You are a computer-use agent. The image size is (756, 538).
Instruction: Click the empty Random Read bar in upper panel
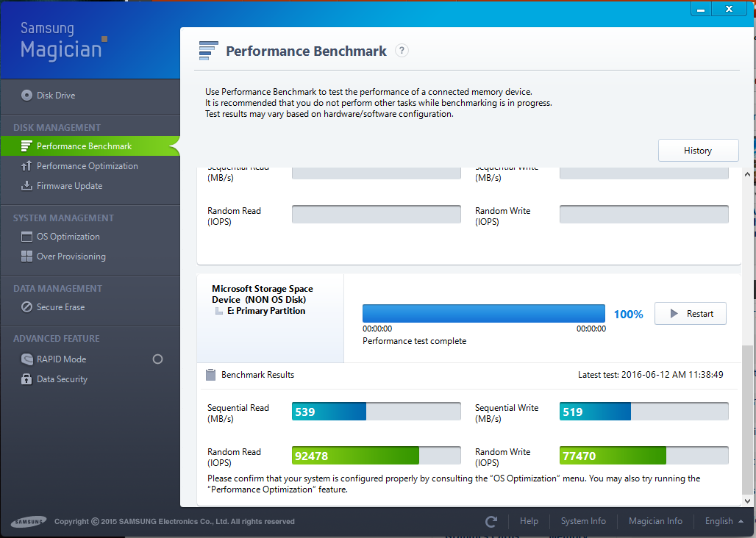(377, 215)
